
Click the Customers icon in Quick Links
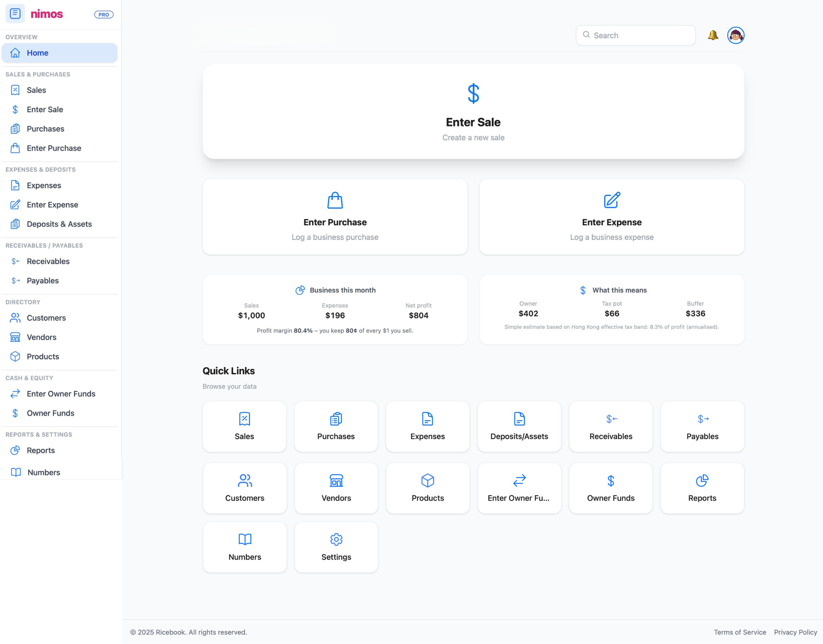click(x=245, y=480)
